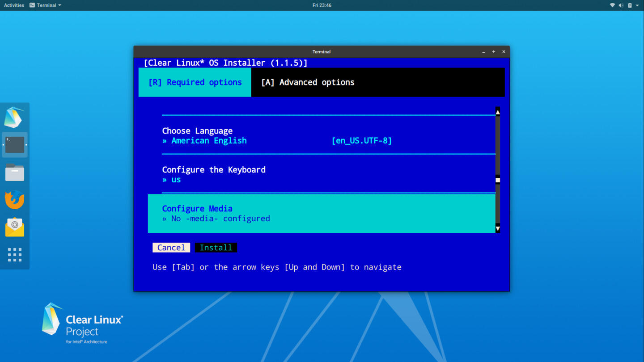Switch to Required options tab
The image size is (644, 362).
[x=195, y=82]
